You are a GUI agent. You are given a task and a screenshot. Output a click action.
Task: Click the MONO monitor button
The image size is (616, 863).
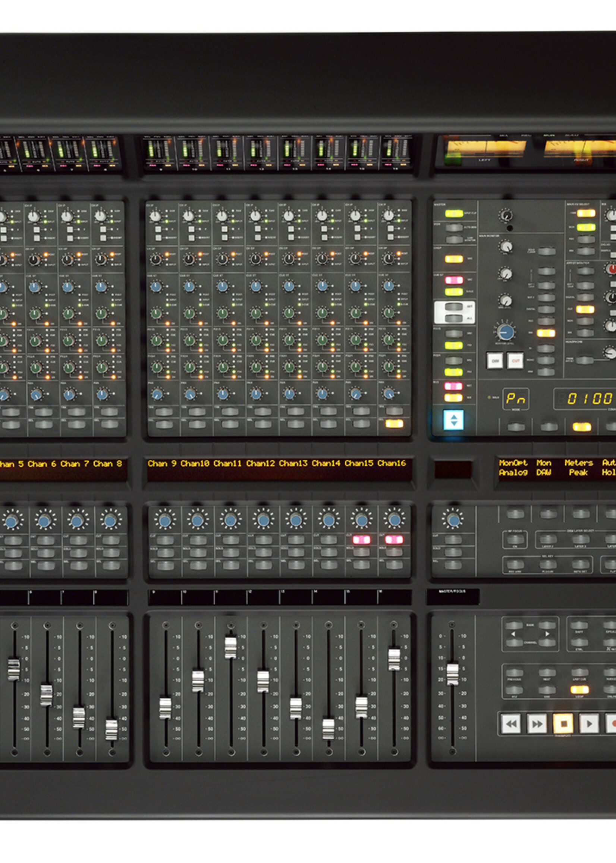click(x=547, y=360)
